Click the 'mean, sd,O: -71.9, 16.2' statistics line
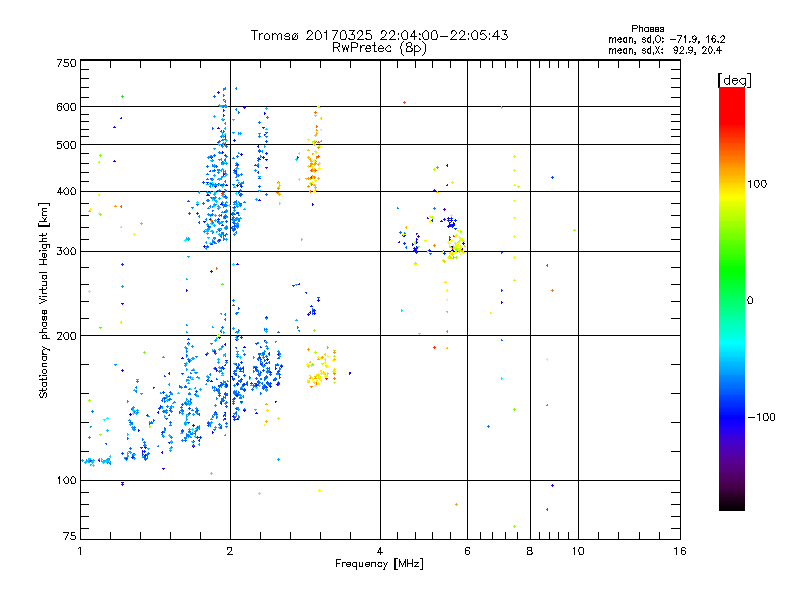800x600 pixels. pos(666,39)
